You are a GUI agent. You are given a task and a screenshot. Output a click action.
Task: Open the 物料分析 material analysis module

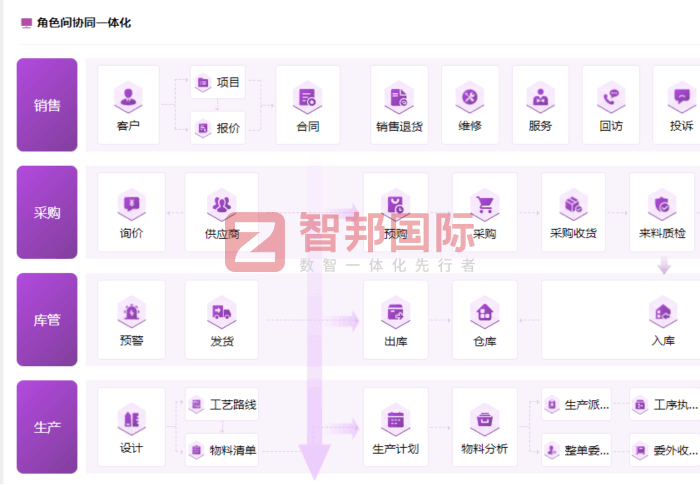tap(485, 427)
